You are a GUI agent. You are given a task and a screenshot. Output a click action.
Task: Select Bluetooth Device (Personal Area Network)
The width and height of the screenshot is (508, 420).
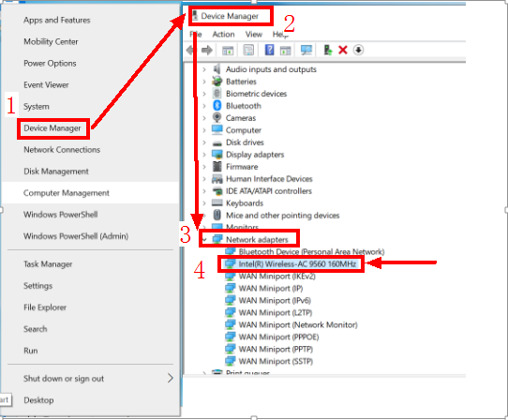point(311,252)
